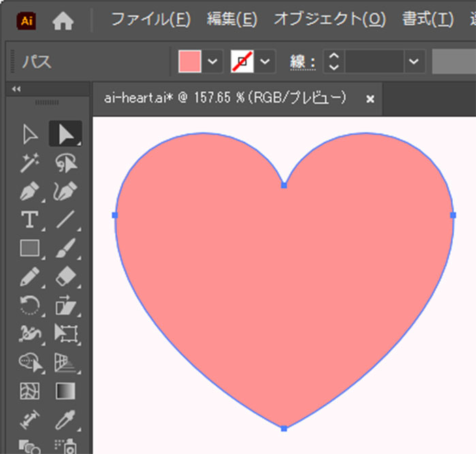Activate the Rotate tool
Image resolution: width=476 pixels, height=454 pixels.
tap(30, 305)
